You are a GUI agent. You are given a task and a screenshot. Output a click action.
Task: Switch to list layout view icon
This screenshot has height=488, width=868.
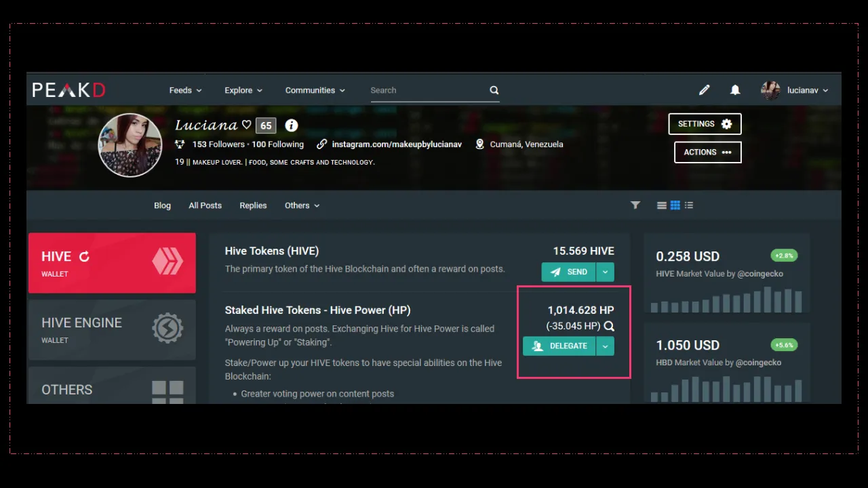click(662, 205)
